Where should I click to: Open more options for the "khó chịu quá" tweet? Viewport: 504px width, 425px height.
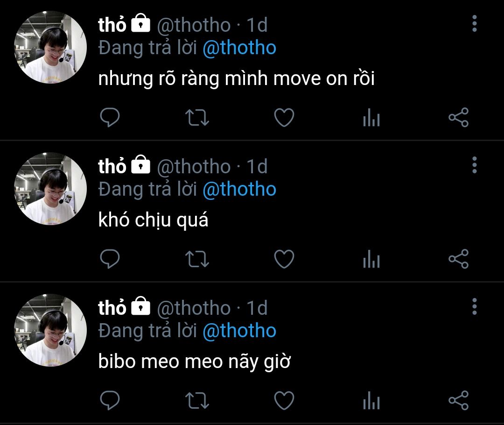coord(475,165)
